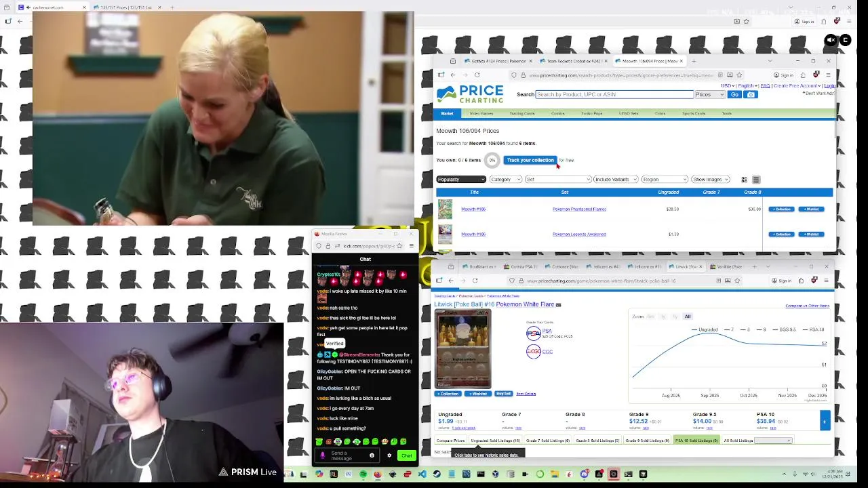Toggle the Ungraded series in chart legend
Image resolution: width=868 pixels, height=488 pixels.
click(705, 329)
